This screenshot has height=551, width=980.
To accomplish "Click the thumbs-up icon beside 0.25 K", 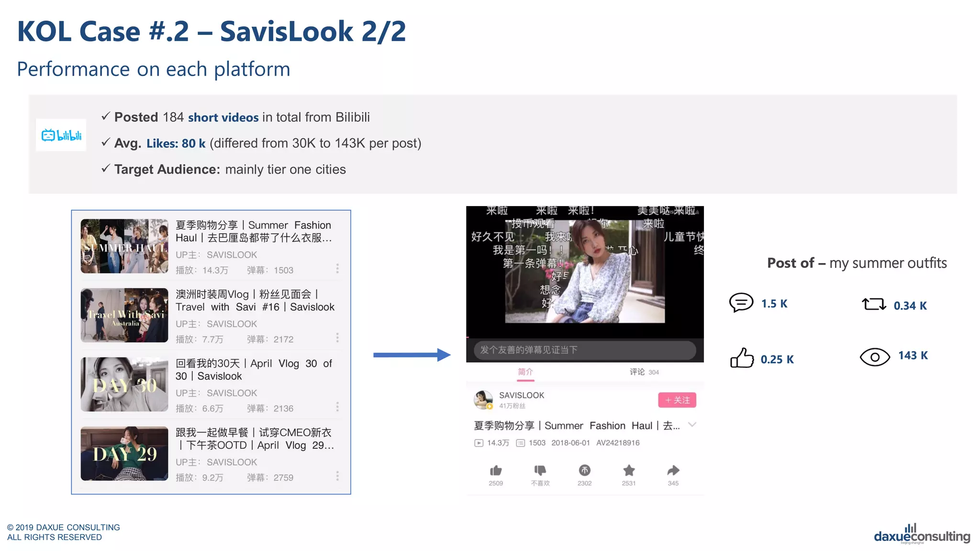I will pos(742,358).
